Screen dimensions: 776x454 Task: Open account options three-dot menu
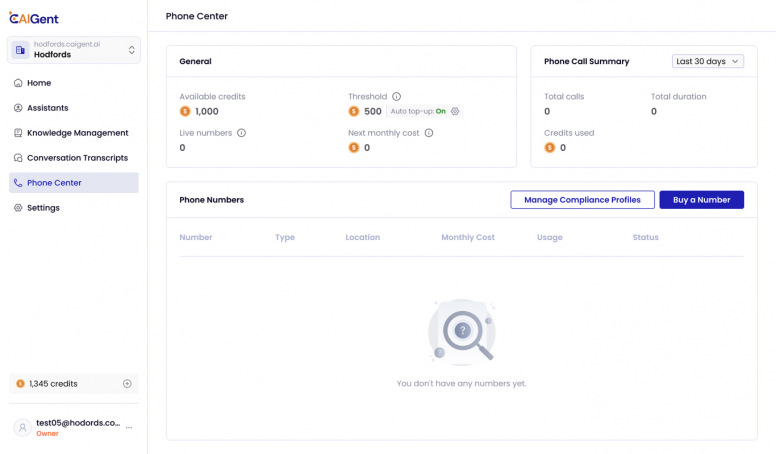click(129, 427)
